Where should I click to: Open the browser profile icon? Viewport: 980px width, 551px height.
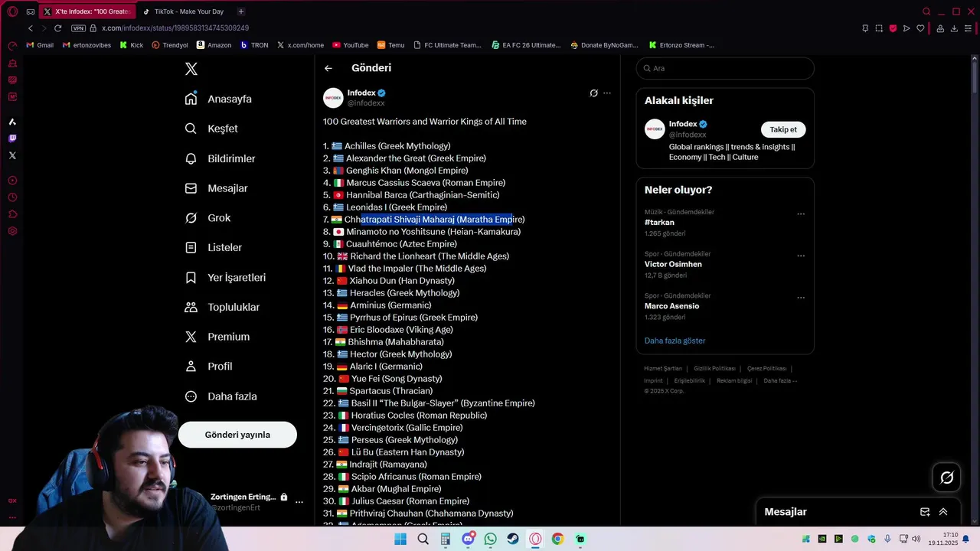(939, 28)
